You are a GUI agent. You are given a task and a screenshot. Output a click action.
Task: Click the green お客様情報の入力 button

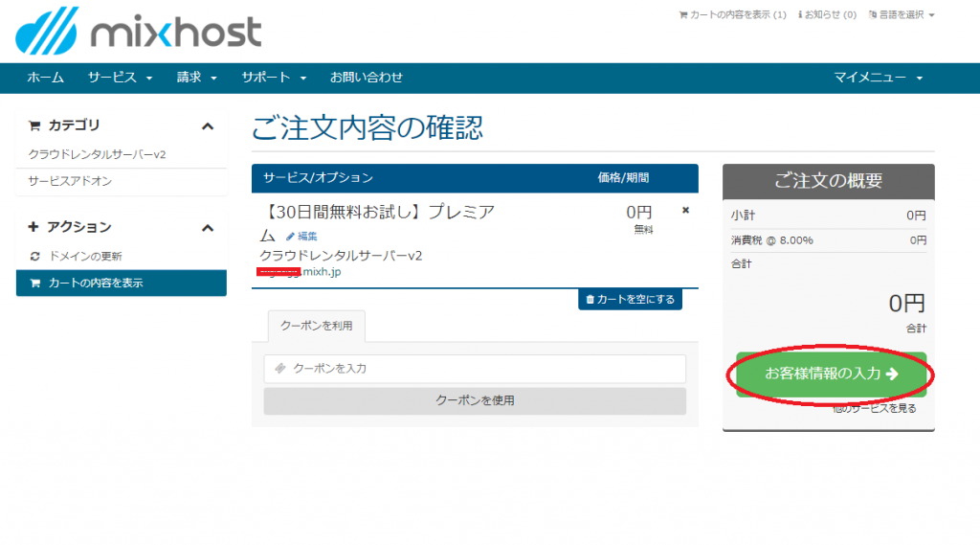pyautogui.click(x=831, y=374)
